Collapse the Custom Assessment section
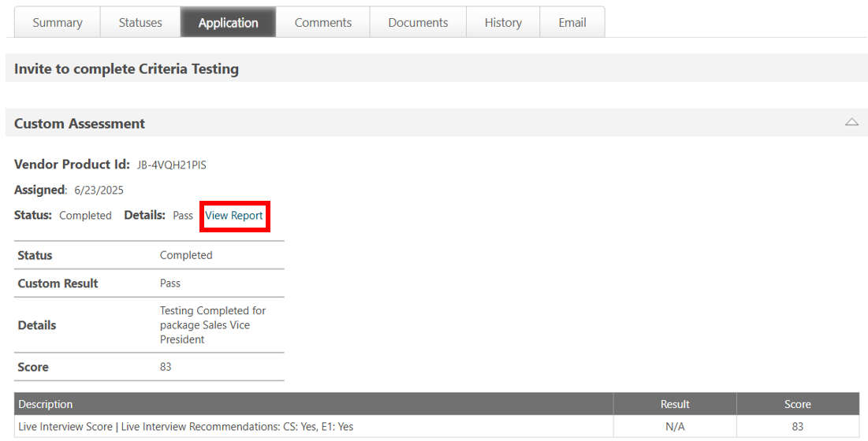The image size is (868, 441). click(851, 122)
